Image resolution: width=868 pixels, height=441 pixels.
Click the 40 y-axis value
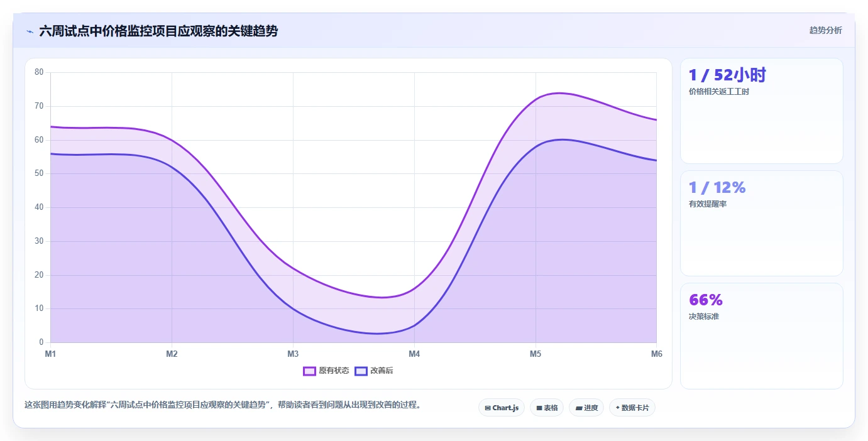[x=39, y=207]
